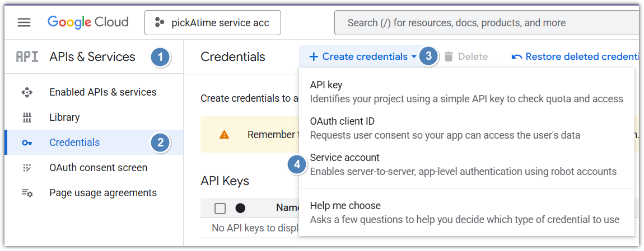Open the pickAtime service acc project selector
Image resolution: width=644 pixels, height=251 pixels.
click(213, 23)
